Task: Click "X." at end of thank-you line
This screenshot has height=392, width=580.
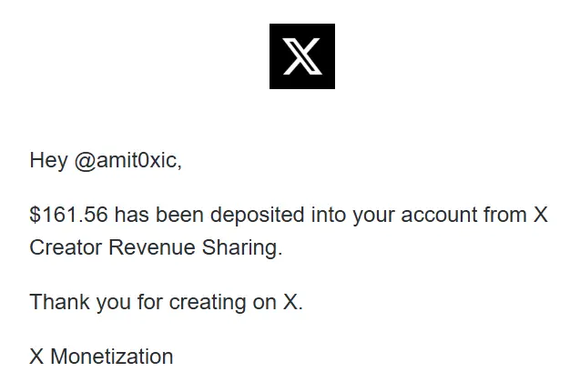Action: point(292,302)
